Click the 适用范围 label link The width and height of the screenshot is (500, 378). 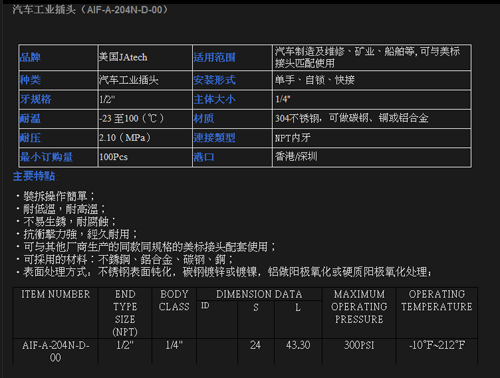point(214,57)
